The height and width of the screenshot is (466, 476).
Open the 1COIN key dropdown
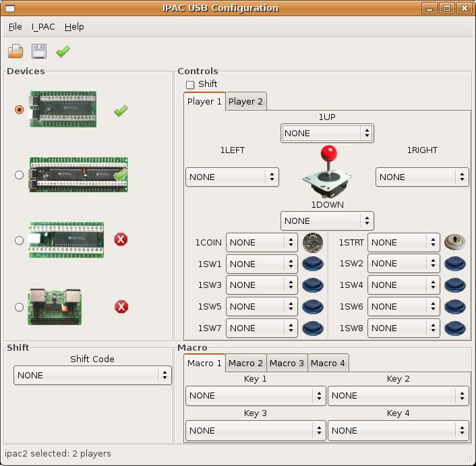pos(262,242)
